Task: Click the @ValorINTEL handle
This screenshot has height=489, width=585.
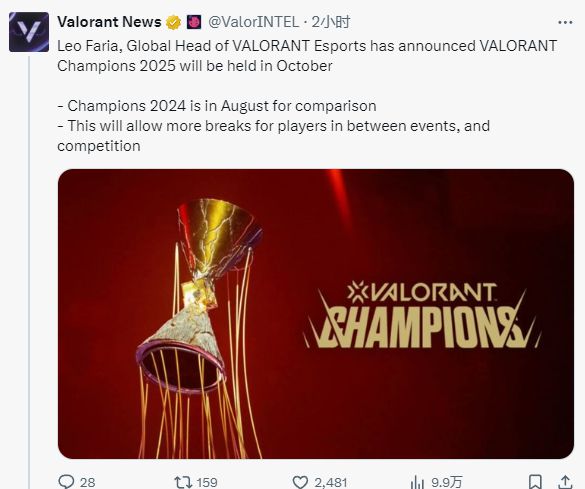Action: click(254, 22)
